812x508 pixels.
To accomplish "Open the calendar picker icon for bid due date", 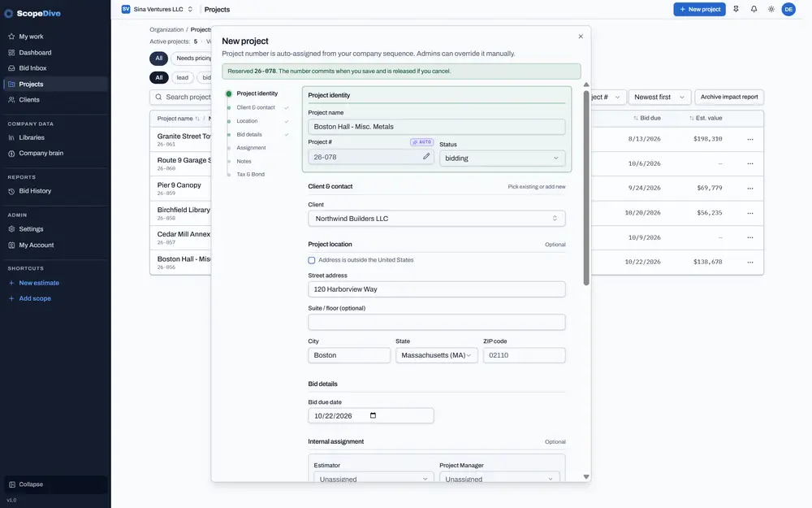I will 373,415.
